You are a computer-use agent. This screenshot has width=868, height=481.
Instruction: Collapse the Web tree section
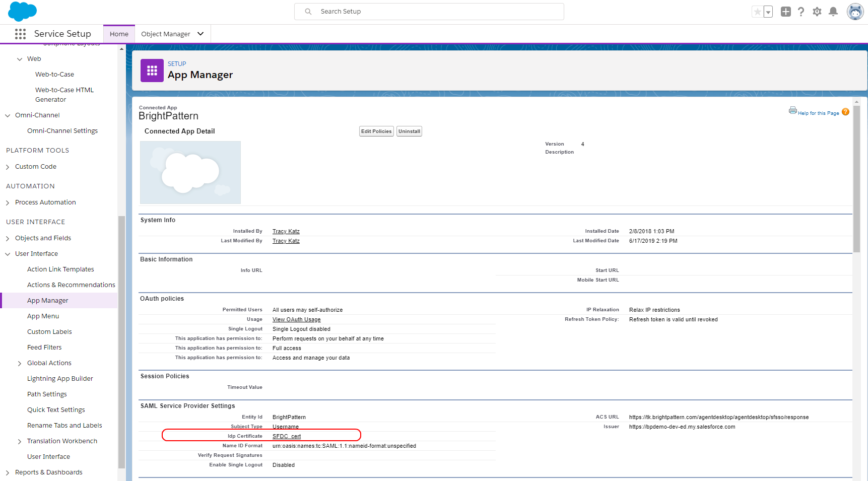pyautogui.click(x=20, y=59)
